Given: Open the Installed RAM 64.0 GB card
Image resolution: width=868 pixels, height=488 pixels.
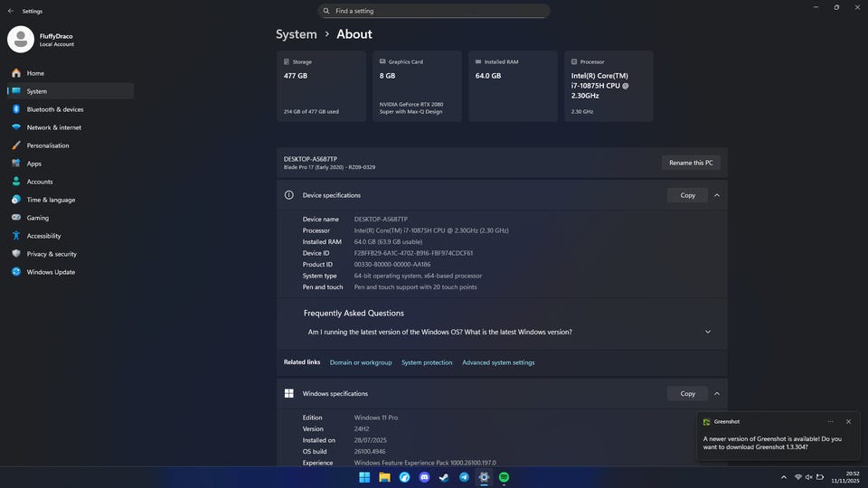Looking at the screenshot, I should 514,87.
